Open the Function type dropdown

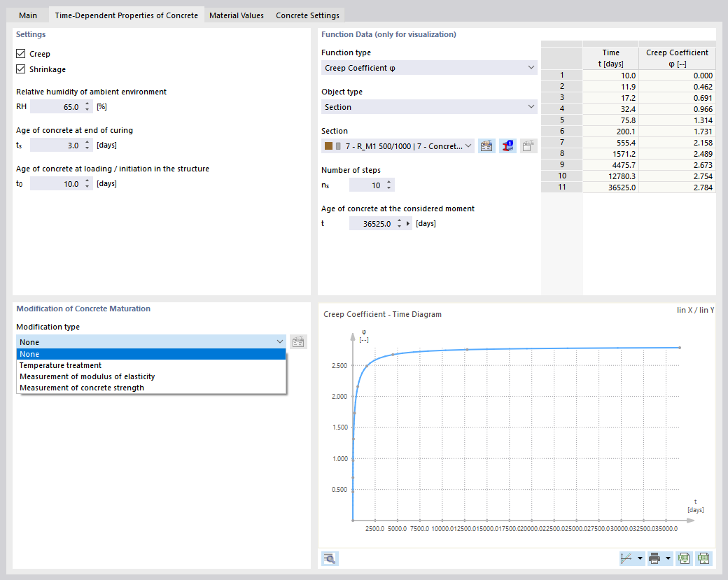click(x=429, y=68)
